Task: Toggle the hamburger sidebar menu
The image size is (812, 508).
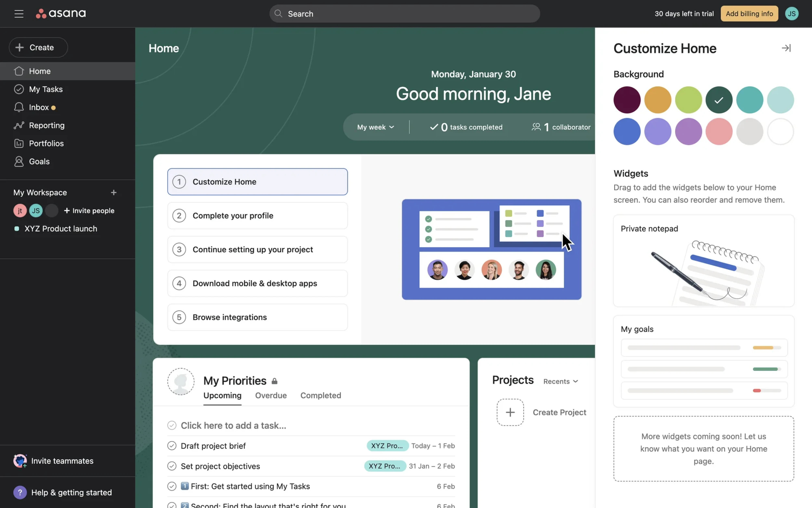Action: coord(19,13)
